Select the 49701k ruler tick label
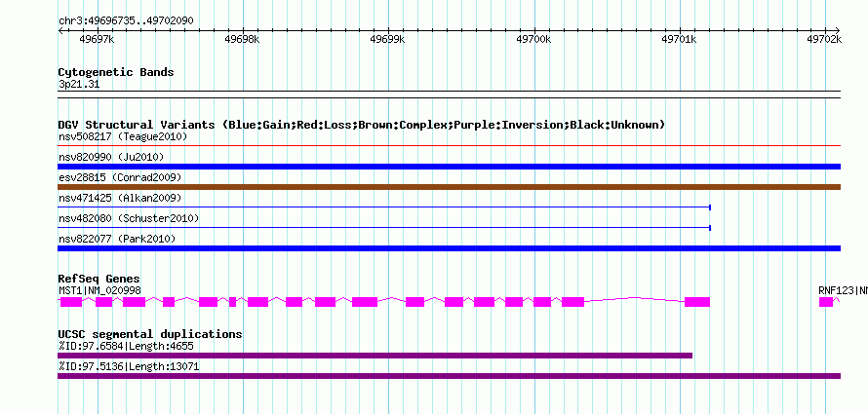Image resolution: width=868 pixels, height=414 pixels. click(679, 39)
